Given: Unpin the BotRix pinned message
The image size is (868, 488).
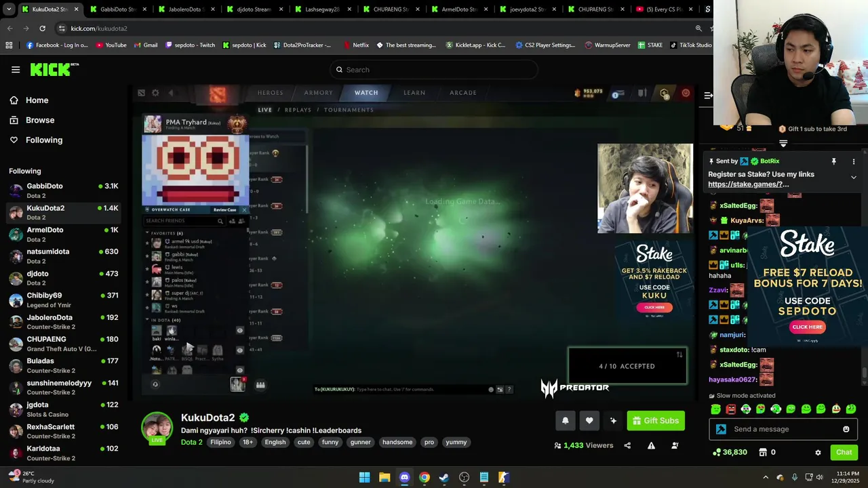Looking at the screenshot, I should pos(834,161).
